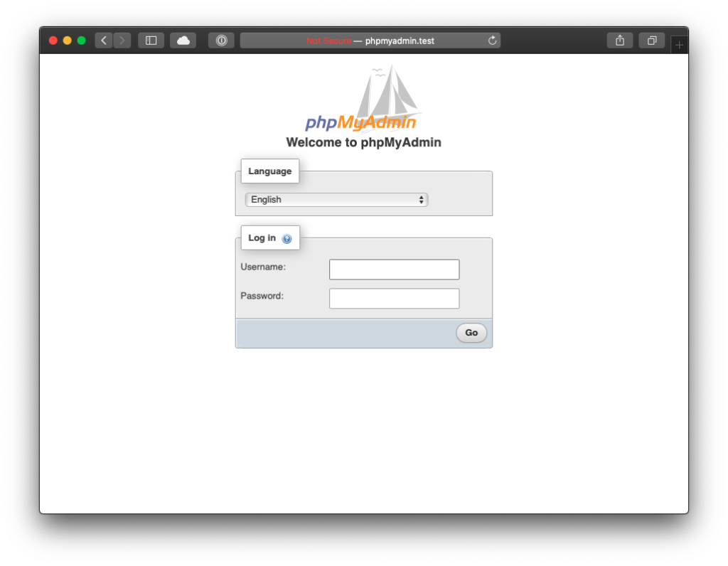Open the 1Password extension icon
This screenshot has height=566, width=728.
click(221, 41)
